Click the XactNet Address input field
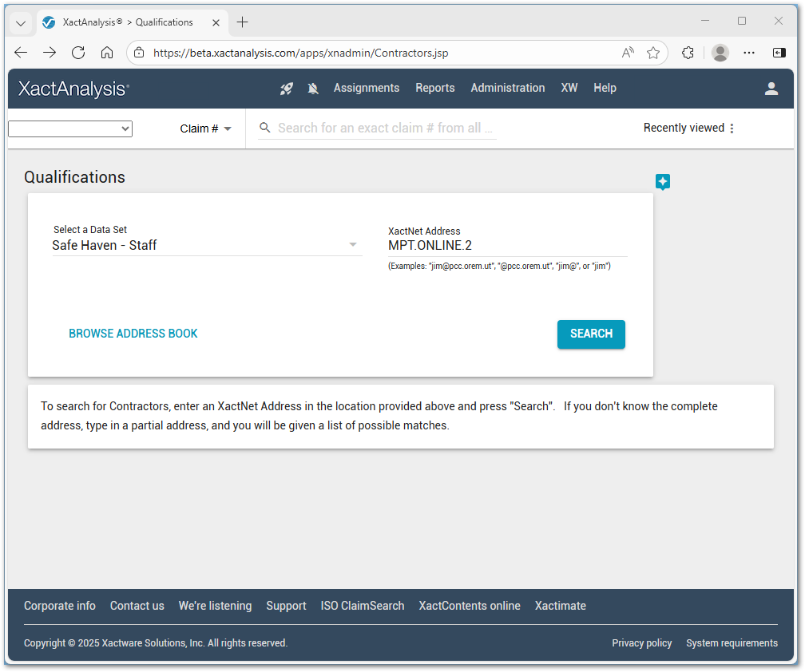This screenshot has width=805, height=672. (507, 245)
